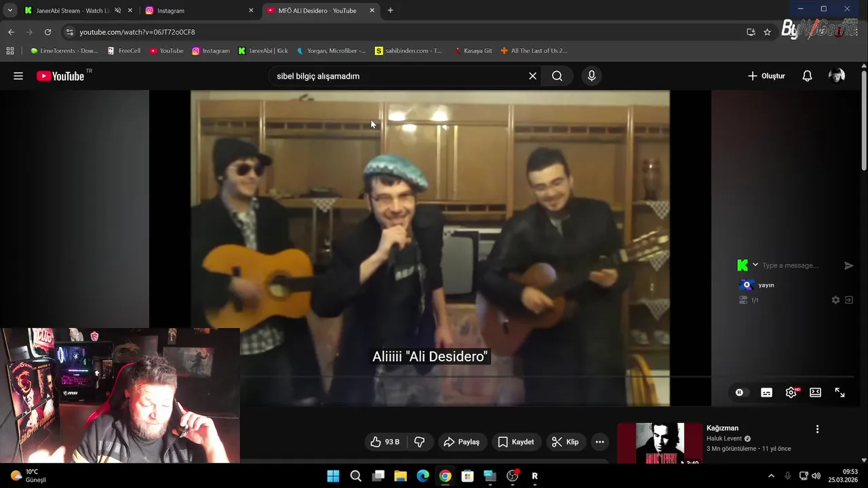The height and width of the screenshot is (488, 868).
Task: Open options for the Kağızman video
Action: pyautogui.click(x=817, y=429)
